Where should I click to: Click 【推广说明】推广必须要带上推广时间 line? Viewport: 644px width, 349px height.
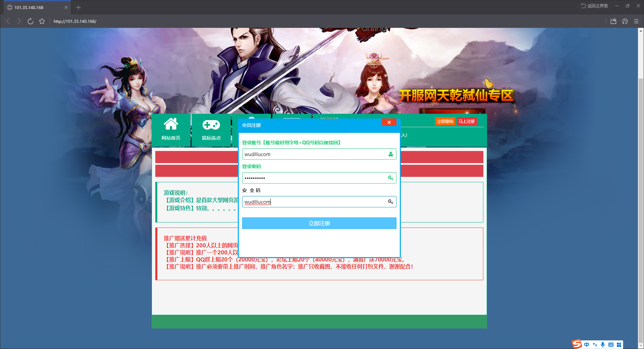pyautogui.click(x=288, y=266)
